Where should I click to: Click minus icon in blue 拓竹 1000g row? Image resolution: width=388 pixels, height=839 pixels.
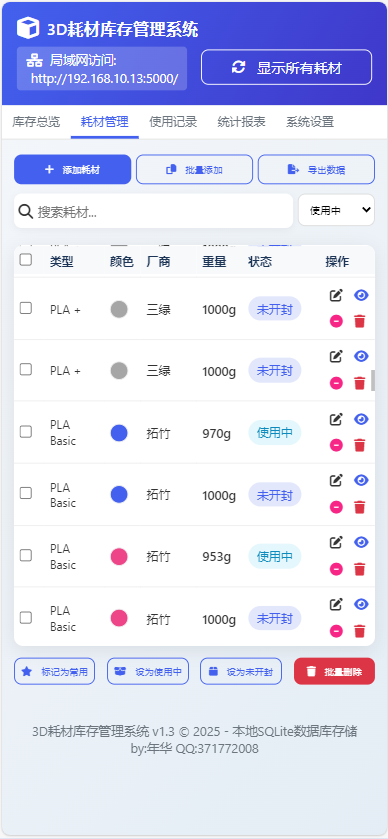336,507
